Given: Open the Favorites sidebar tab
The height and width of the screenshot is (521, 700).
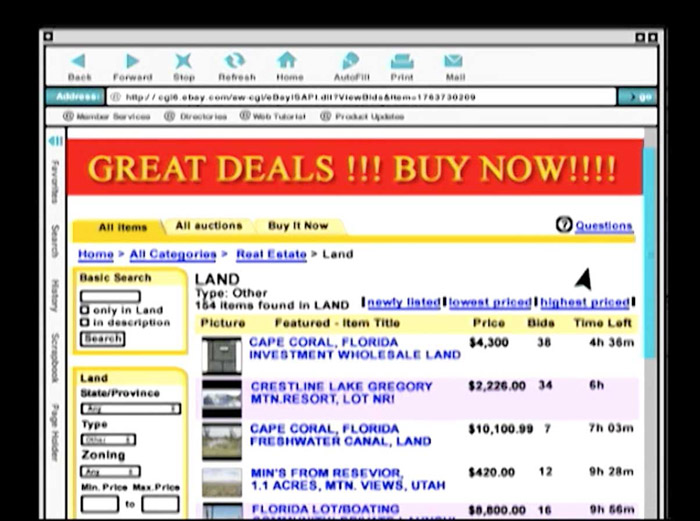Looking at the screenshot, I should (55, 180).
